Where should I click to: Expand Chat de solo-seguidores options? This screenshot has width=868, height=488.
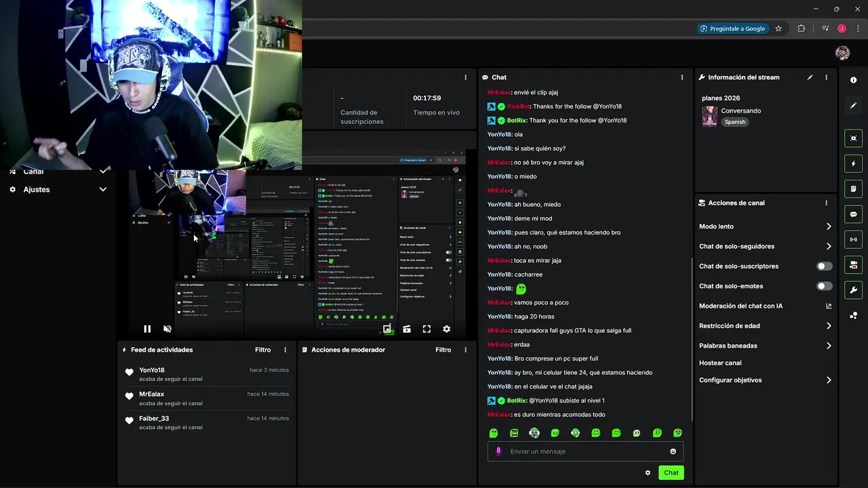click(829, 246)
